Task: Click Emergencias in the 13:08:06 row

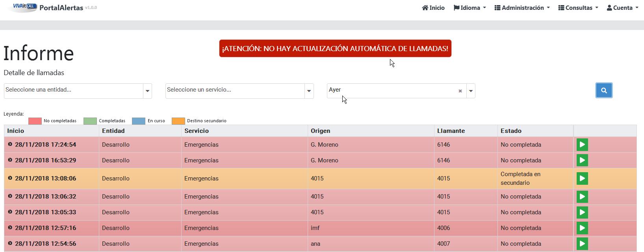Action: coord(201,178)
